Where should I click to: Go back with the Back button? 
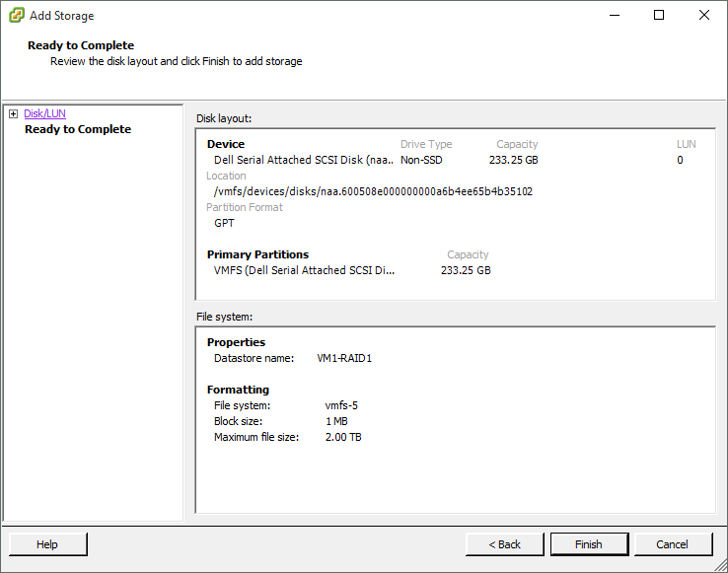(x=505, y=544)
